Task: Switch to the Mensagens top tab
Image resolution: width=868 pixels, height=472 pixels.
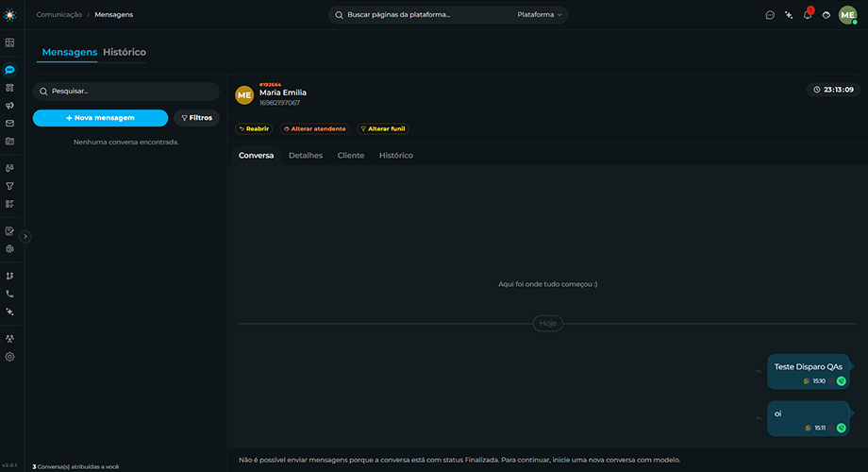Action: pyautogui.click(x=69, y=52)
